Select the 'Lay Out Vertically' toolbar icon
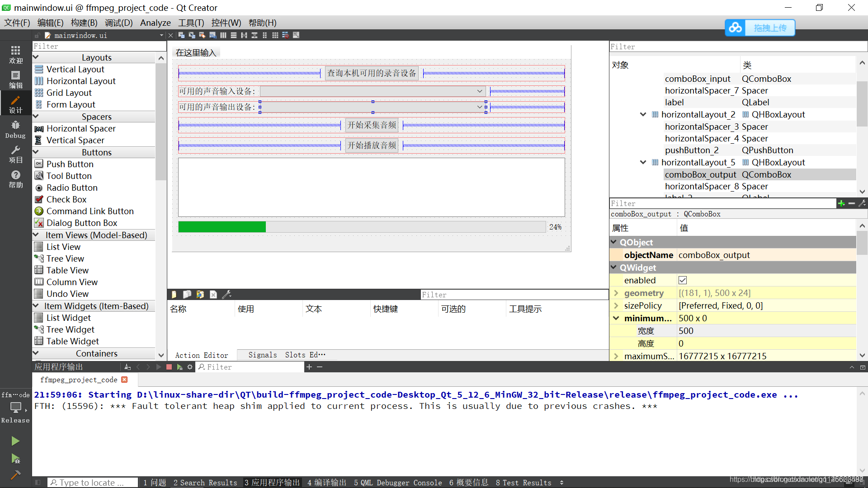The height and width of the screenshot is (488, 868). tap(234, 35)
